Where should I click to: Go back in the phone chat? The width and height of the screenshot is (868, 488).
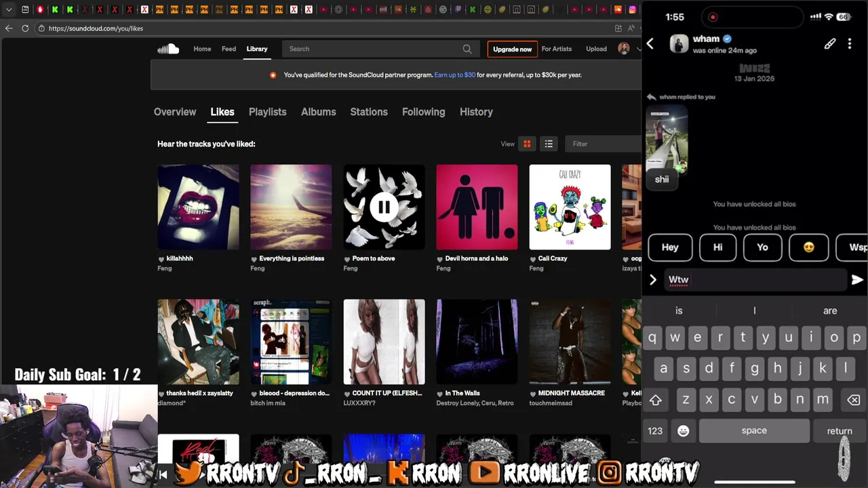click(650, 44)
